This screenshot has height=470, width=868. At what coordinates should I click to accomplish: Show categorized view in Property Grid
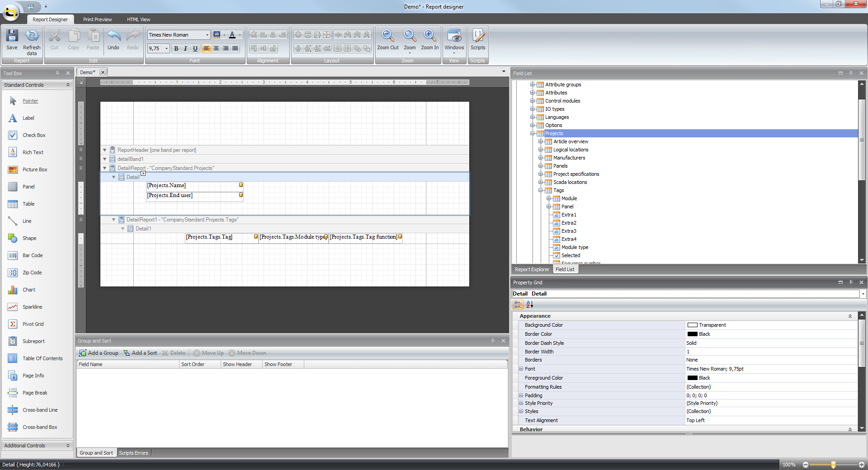[518, 305]
